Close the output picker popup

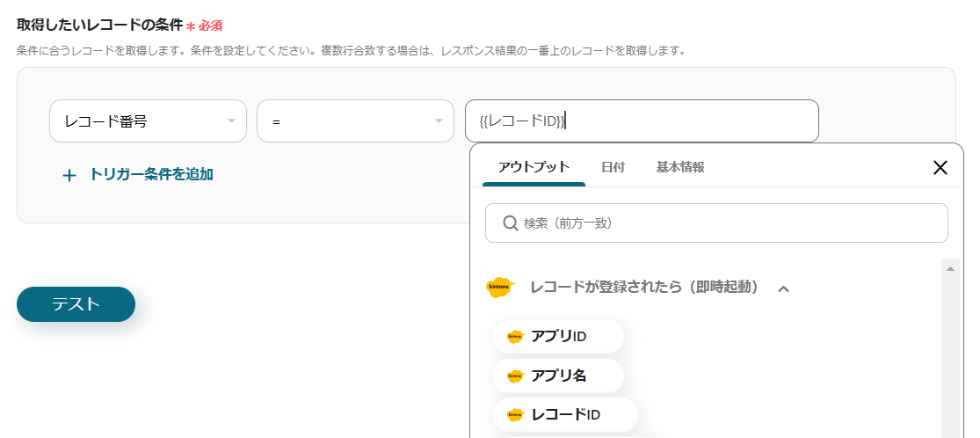940,168
